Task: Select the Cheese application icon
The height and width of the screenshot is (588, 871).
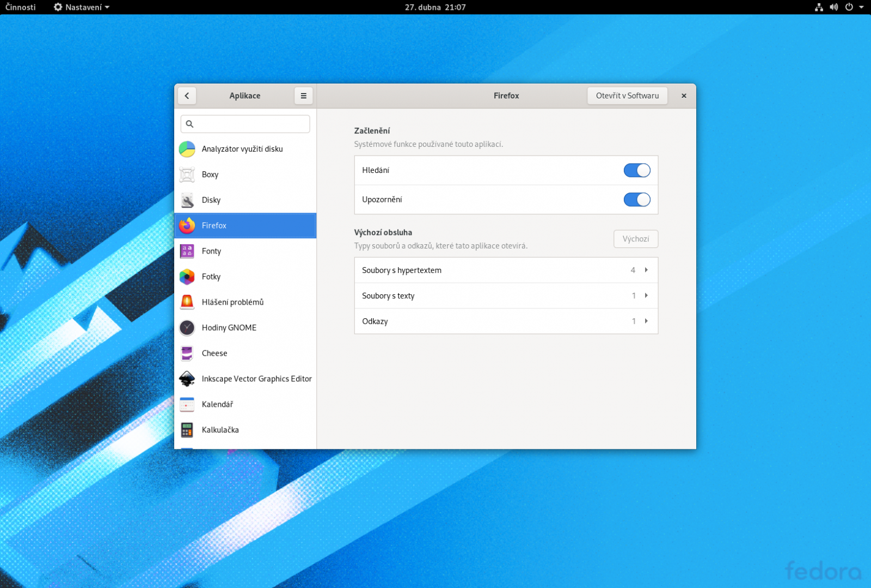Action: 187,353
